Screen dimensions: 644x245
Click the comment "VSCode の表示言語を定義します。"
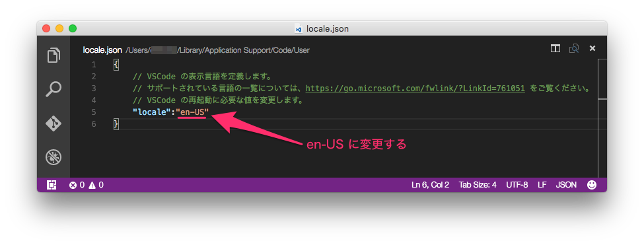(202, 77)
